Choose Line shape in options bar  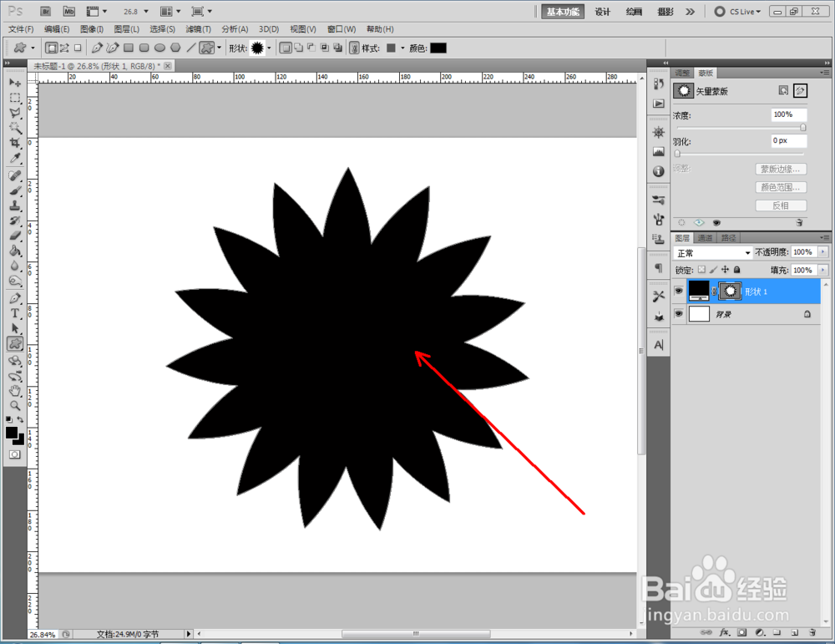tap(190, 48)
